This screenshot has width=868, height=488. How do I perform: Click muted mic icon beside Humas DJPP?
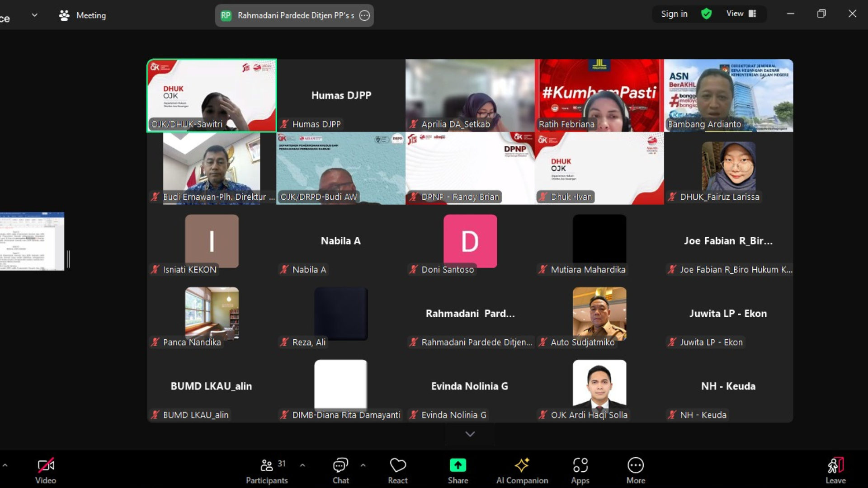coord(284,124)
